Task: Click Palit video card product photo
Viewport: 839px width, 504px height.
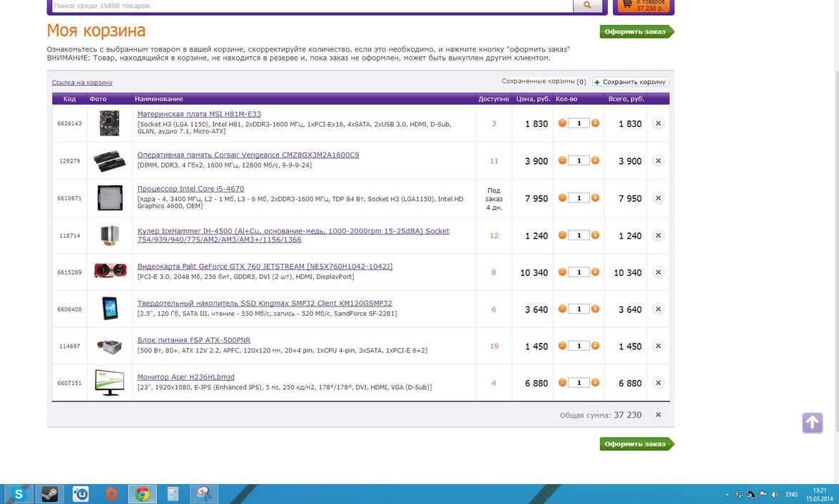Action: (x=110, y=271)
